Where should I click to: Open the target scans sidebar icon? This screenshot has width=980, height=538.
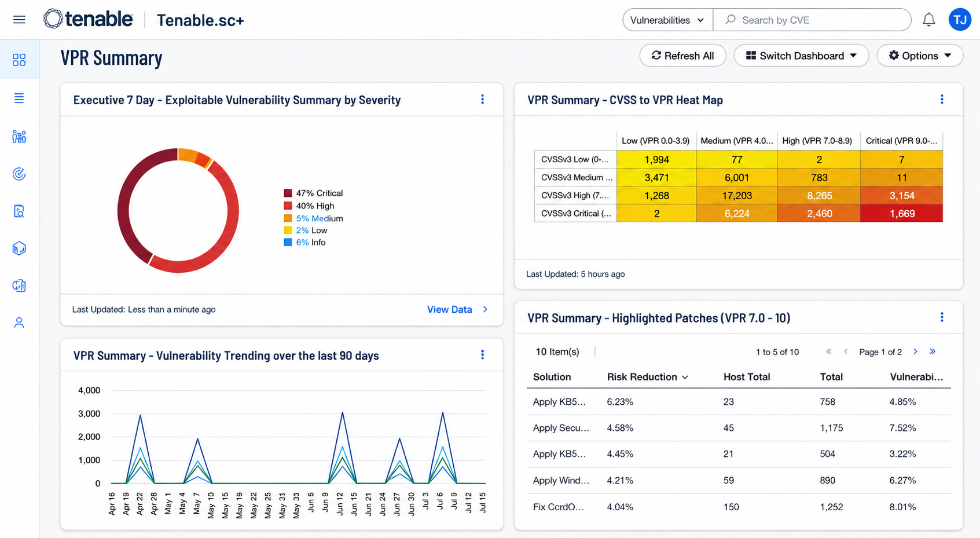tap(19, 174)
